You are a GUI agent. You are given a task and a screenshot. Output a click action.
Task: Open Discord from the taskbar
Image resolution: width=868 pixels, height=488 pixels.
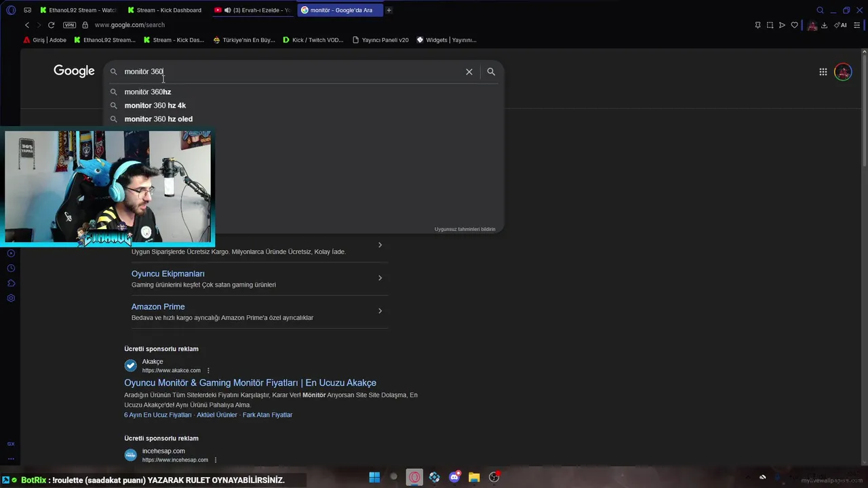pos(454,477)
